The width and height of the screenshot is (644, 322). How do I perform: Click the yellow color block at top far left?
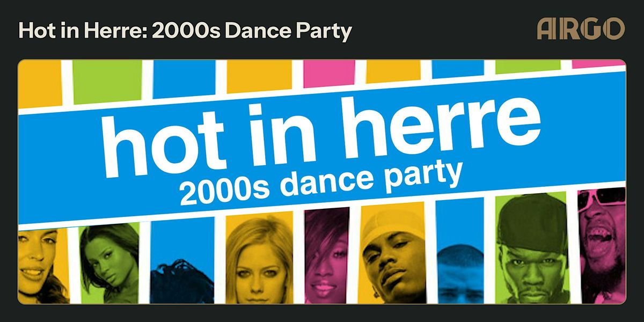tap(40, 83)
